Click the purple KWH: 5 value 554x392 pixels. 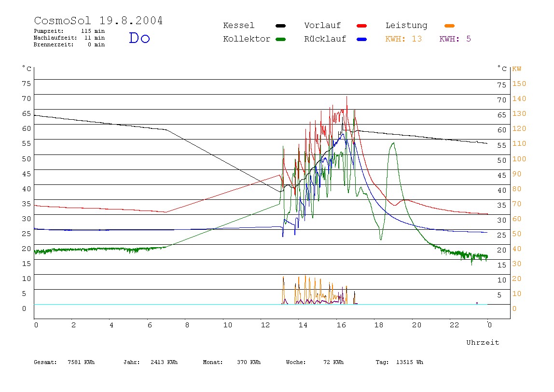[455, 39]
